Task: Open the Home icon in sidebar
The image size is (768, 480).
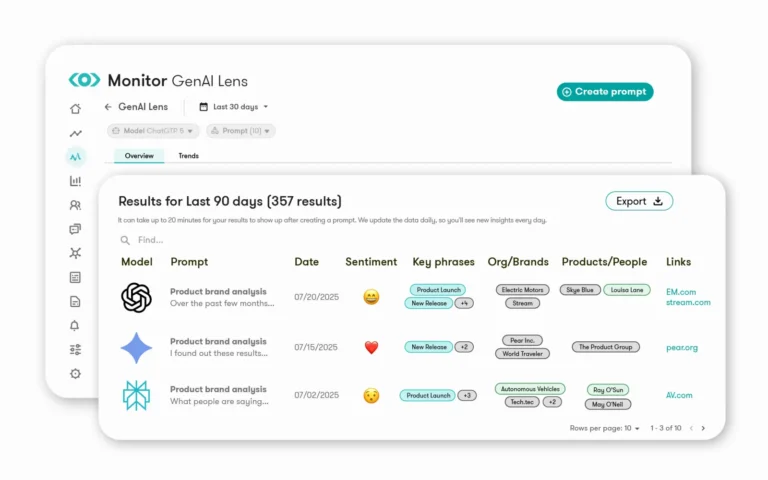Action: pos(75,109)
